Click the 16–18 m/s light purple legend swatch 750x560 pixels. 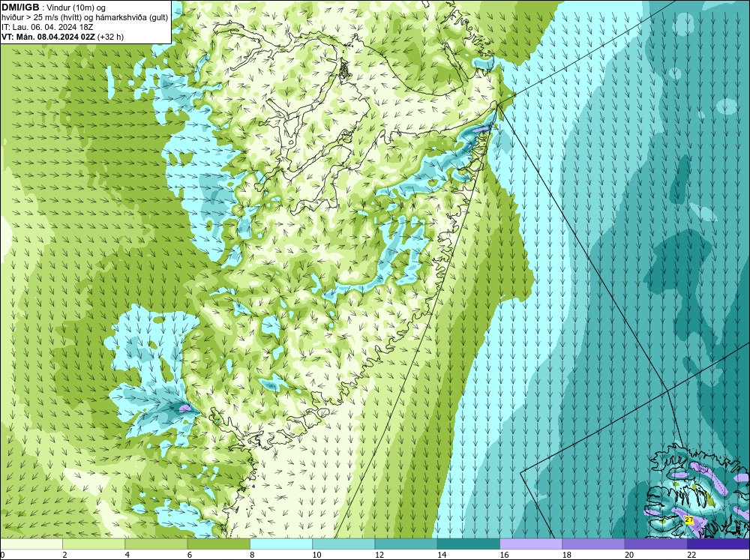pos(531,544)
